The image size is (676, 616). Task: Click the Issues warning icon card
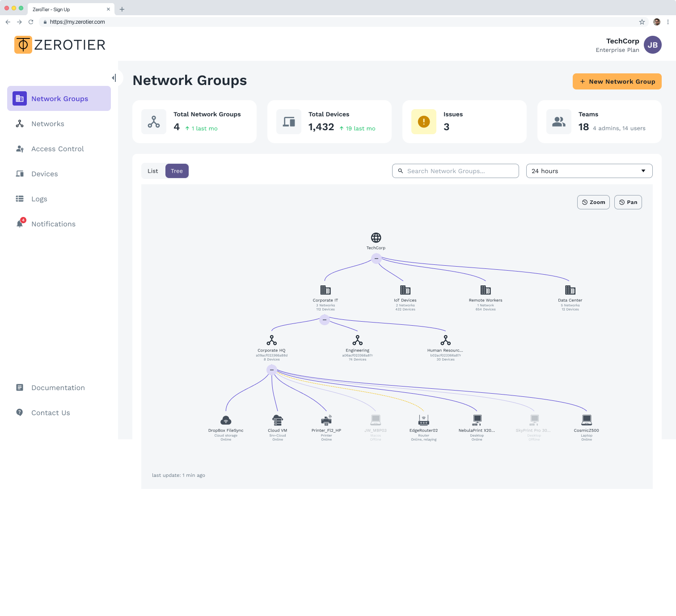point(423,121)
